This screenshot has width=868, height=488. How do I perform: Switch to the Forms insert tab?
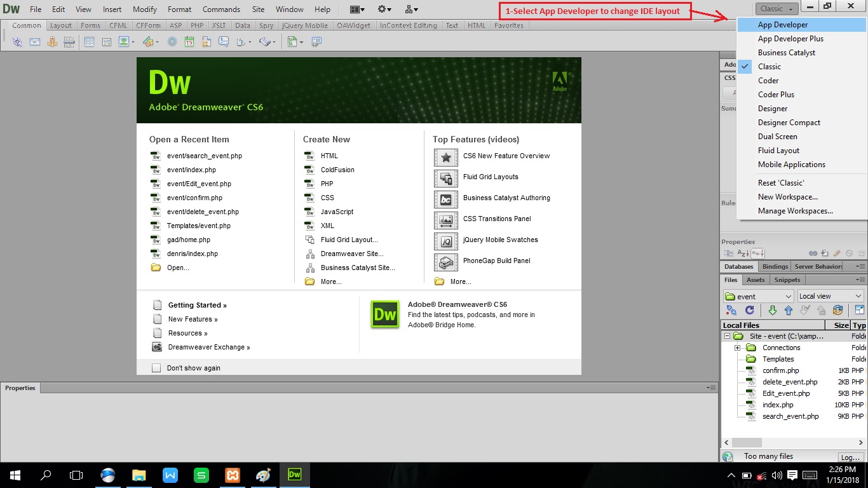click(90, 25)
